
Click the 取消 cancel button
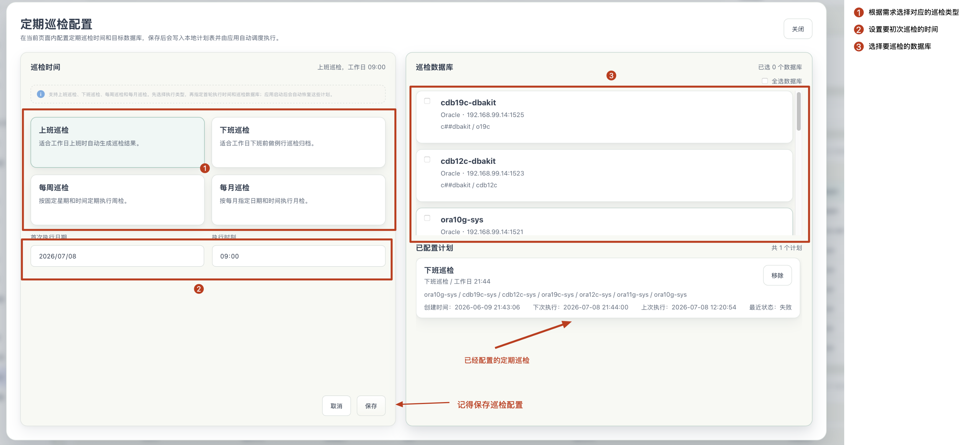tap(336, 406)
